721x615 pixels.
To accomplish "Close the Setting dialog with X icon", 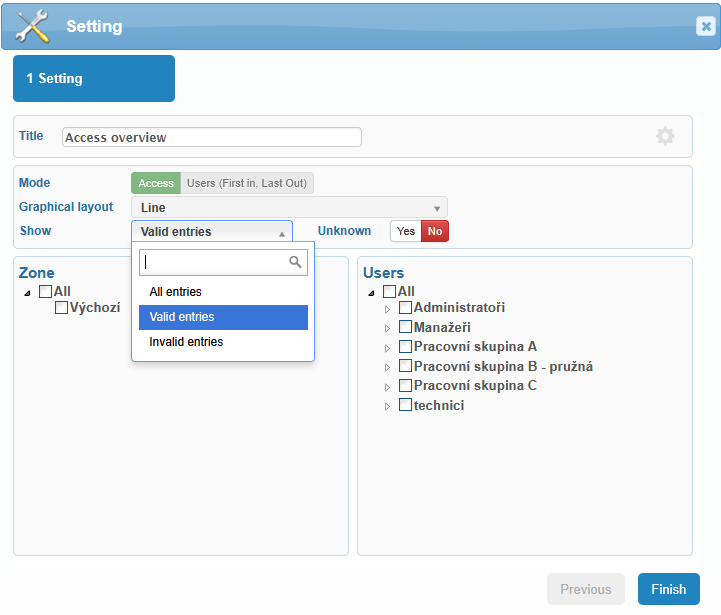I will click(706, 26).
